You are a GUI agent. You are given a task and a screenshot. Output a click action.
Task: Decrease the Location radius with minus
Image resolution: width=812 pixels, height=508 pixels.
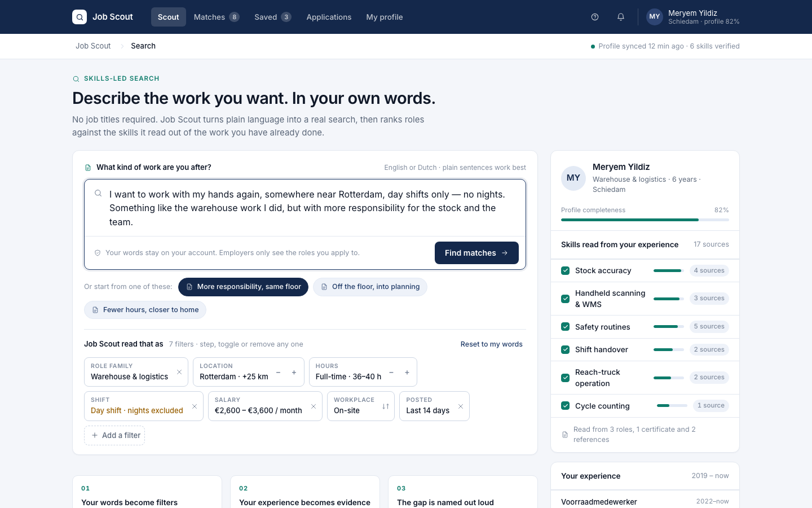(x=278, y=373)
